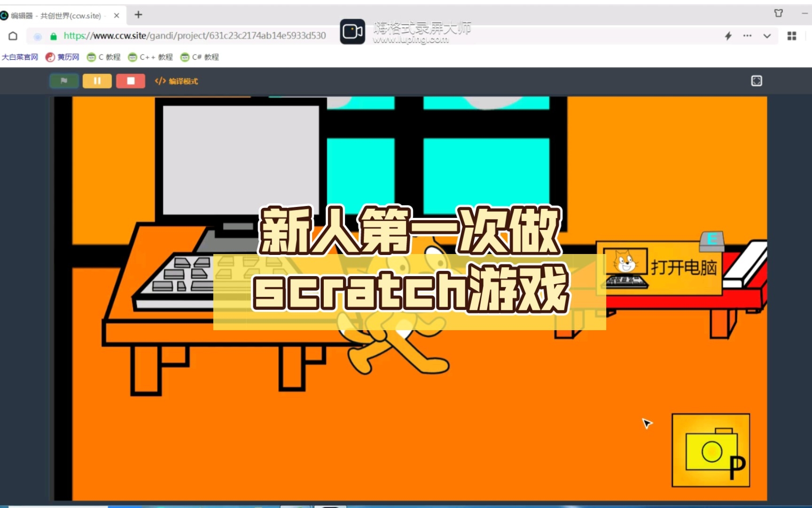This screenshot has width=812, height=508.
Task: Visit the 黄历网 bookmark
Action: (62, 57)
